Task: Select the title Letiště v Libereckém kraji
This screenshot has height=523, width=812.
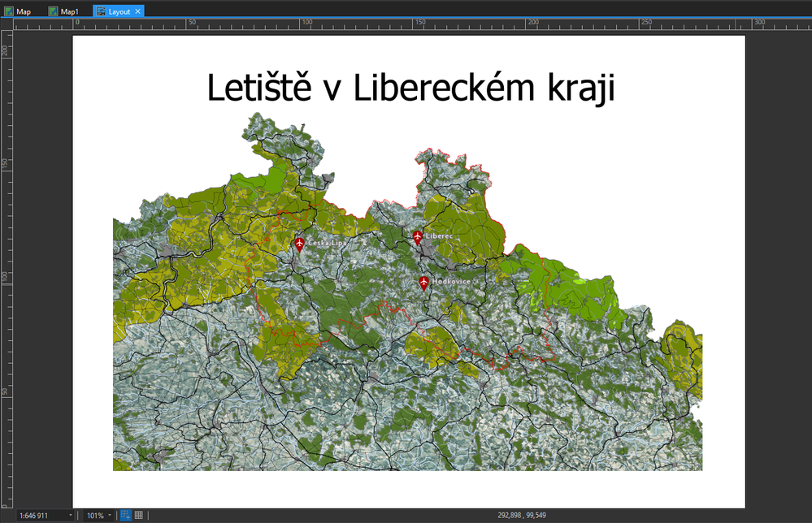Action: point(410,88)
